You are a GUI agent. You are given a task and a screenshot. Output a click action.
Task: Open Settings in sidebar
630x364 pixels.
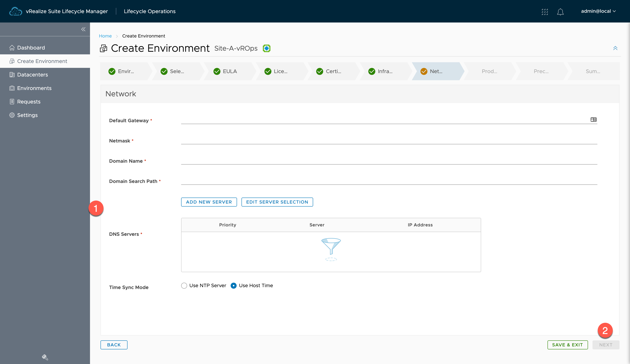pyautogui.click(x=45, y=115)
